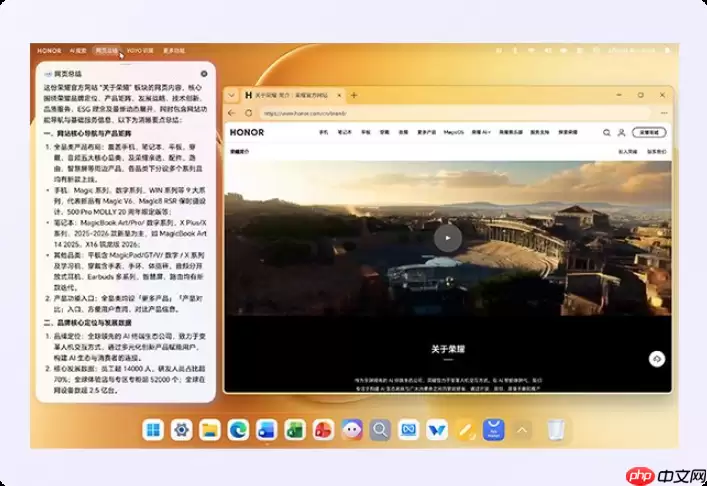
Task: Open 更多产品 in the website navigation
Action: pyautogui.click(x=427, y=132)
